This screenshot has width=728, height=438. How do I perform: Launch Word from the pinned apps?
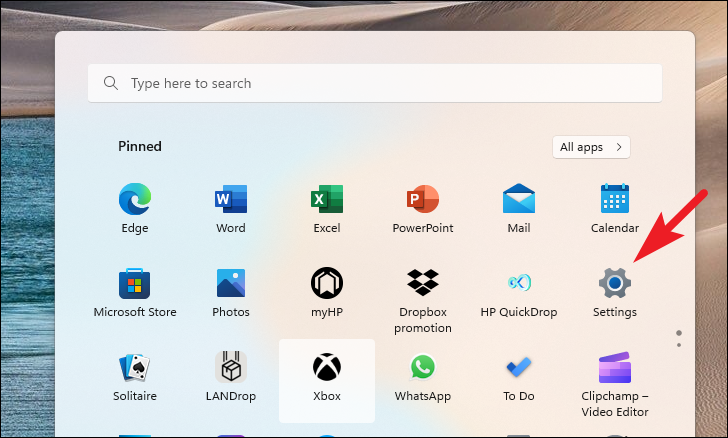coord(231,208)
